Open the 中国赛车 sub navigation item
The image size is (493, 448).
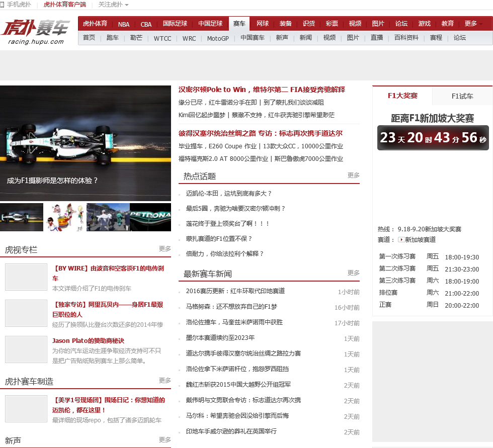(x=253, y=38)
